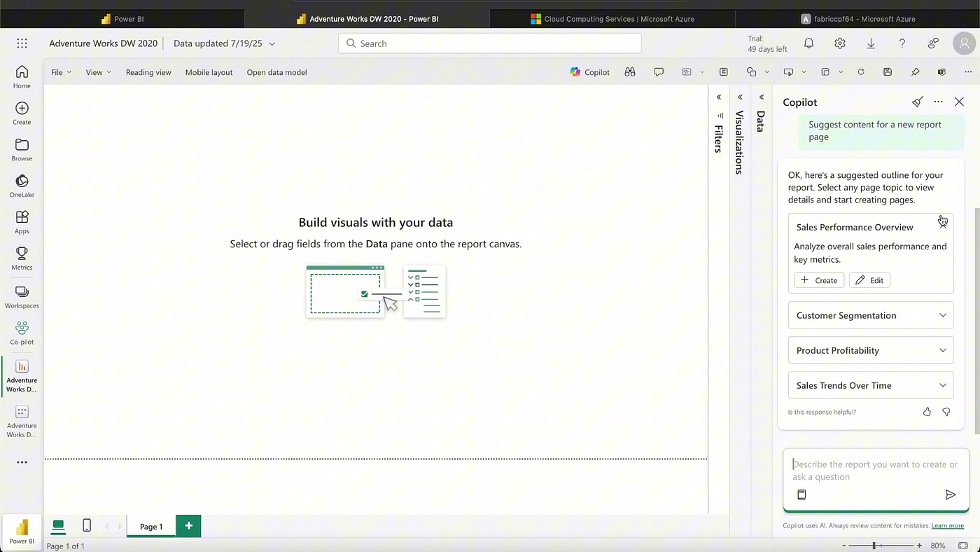Select the Adventure Works report item in sidebar
Viewport: 980px width, 552px height.
coord(22,376)
